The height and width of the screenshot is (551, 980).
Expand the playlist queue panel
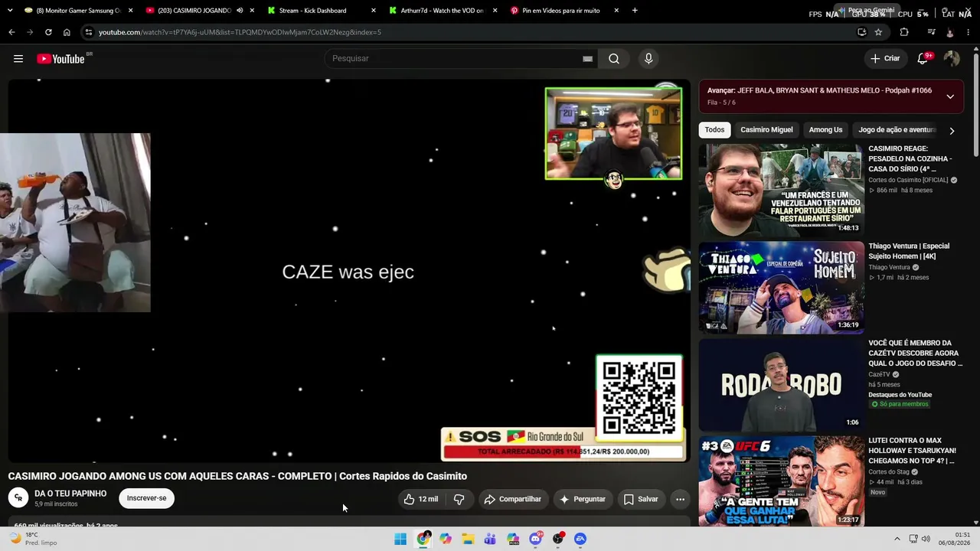(x=950, y=96)
